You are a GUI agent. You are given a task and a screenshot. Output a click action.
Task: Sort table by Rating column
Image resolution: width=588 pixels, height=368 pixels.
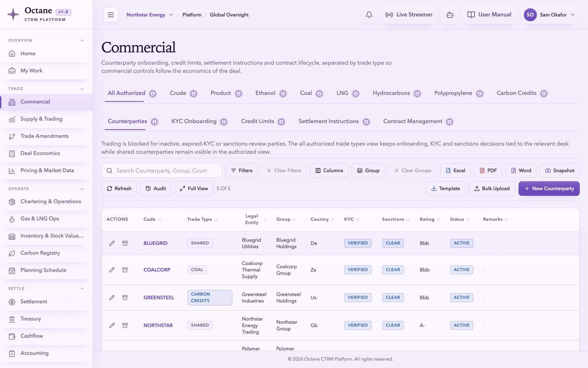(x=430, y=219)
